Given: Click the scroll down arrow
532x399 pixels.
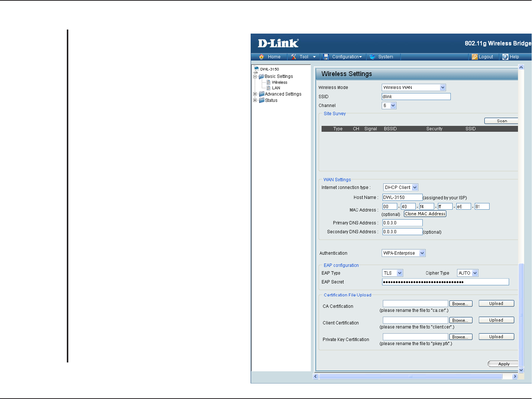Looking at the screenshot, I should pyautogui.click(x=521, y=370).
